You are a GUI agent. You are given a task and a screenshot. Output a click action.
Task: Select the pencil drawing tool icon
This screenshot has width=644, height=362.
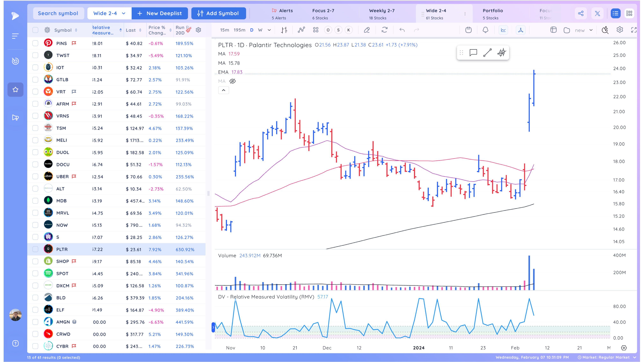pyautogui.click(x=367, y=30)
